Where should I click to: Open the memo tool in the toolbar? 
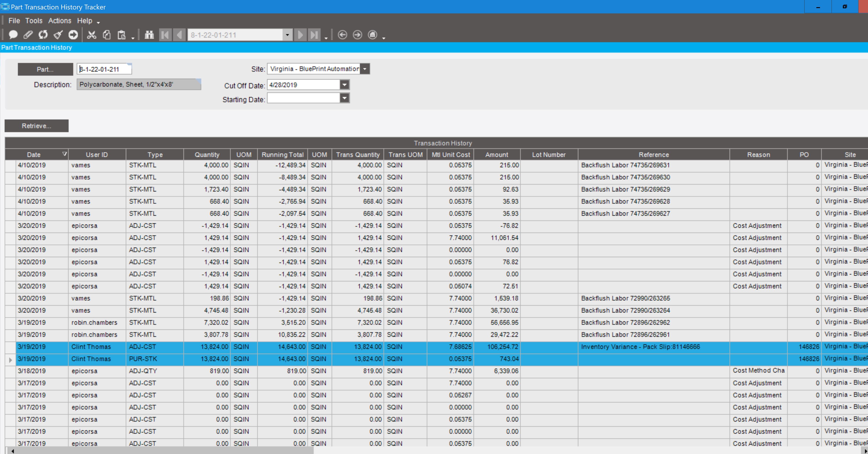[13, 35]
